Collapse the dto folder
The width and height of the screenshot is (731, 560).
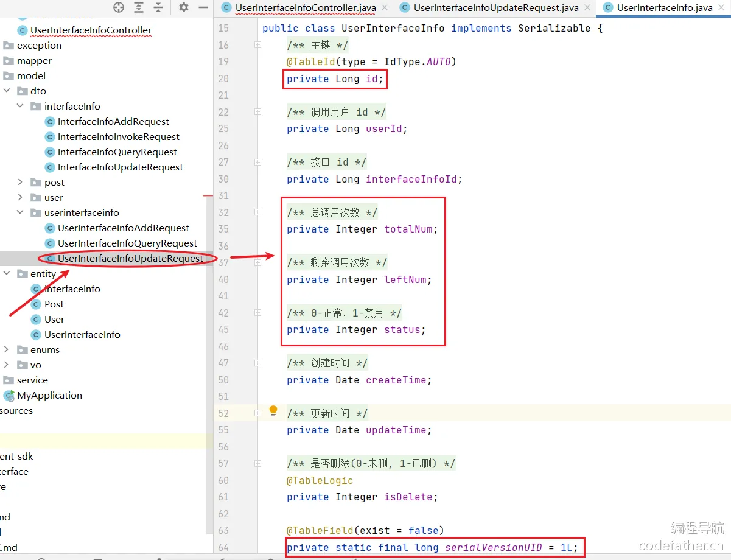[7, 91]
